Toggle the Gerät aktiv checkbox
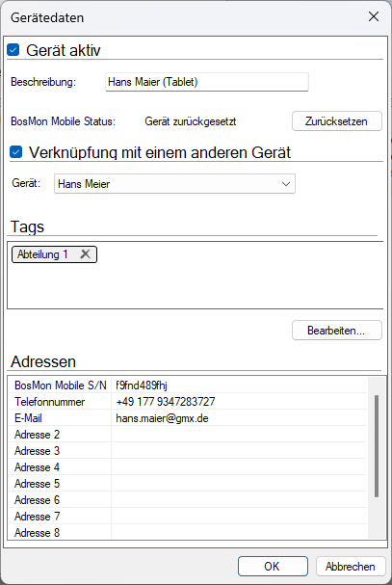Image resolution: width=392 pixels, height=585 pixels. [x=13, y=49]
